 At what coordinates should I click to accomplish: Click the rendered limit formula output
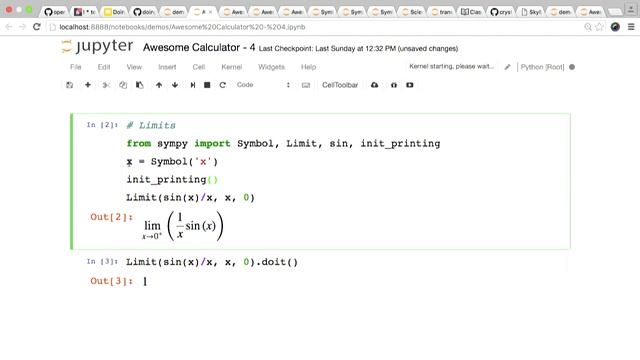tap(183, 226)
